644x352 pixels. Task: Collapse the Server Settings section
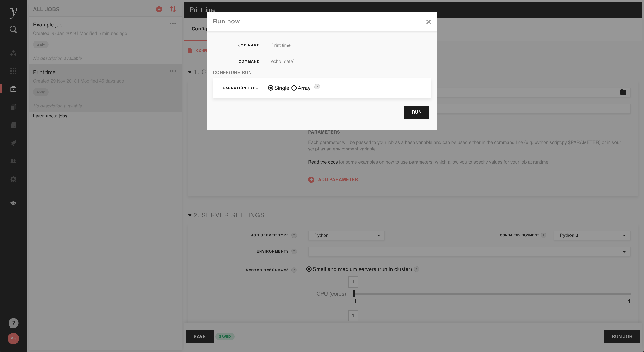coord(190,215)
